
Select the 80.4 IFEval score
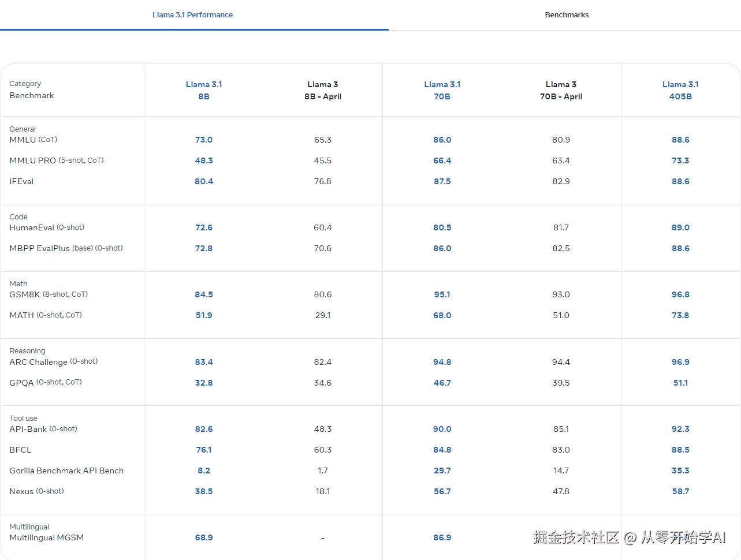(x=204, y=181)
